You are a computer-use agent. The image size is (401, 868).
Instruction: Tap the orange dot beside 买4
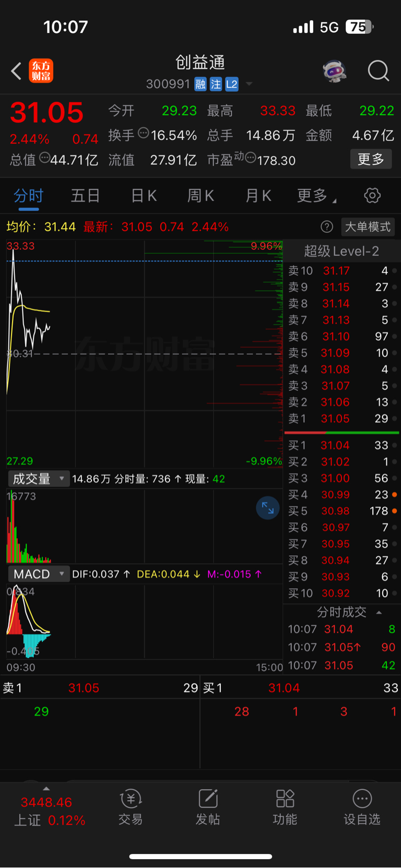[x=395, y=494]
